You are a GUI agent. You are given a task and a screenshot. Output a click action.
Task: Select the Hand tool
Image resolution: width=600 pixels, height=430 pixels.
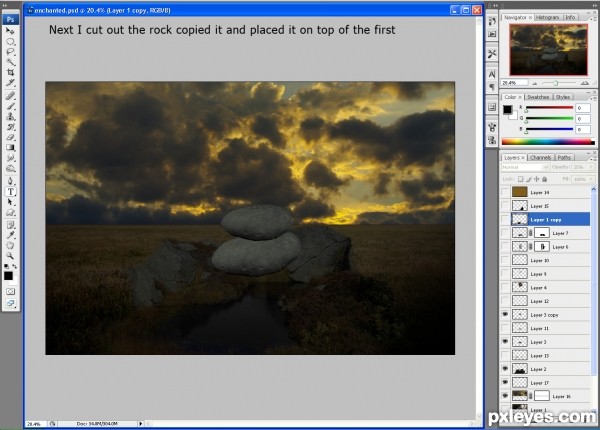[10, 246]
